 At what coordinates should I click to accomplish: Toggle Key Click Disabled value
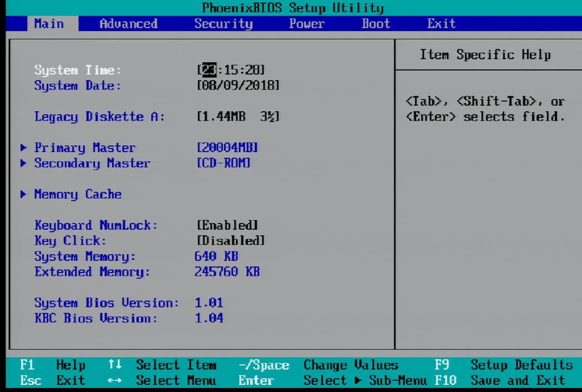[x=231, y=241]
